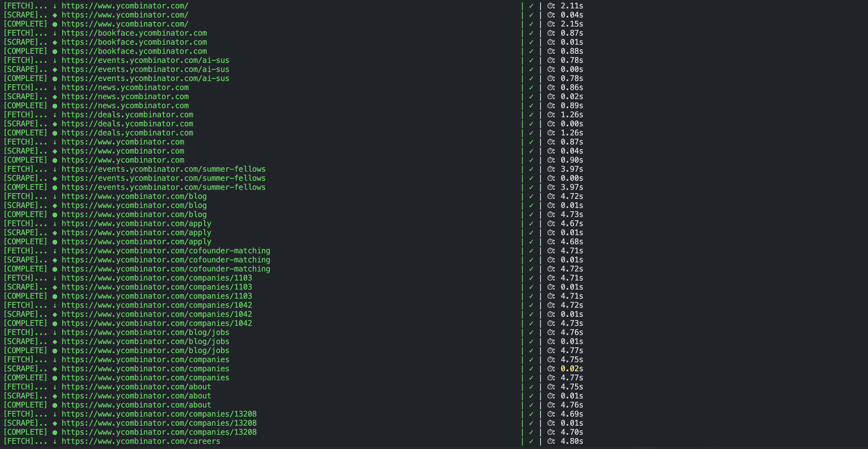Click the circle glyph in the COMPLETE companies/1042 row
The height and width of the screenshot is (449, 868).
(54, 324)
